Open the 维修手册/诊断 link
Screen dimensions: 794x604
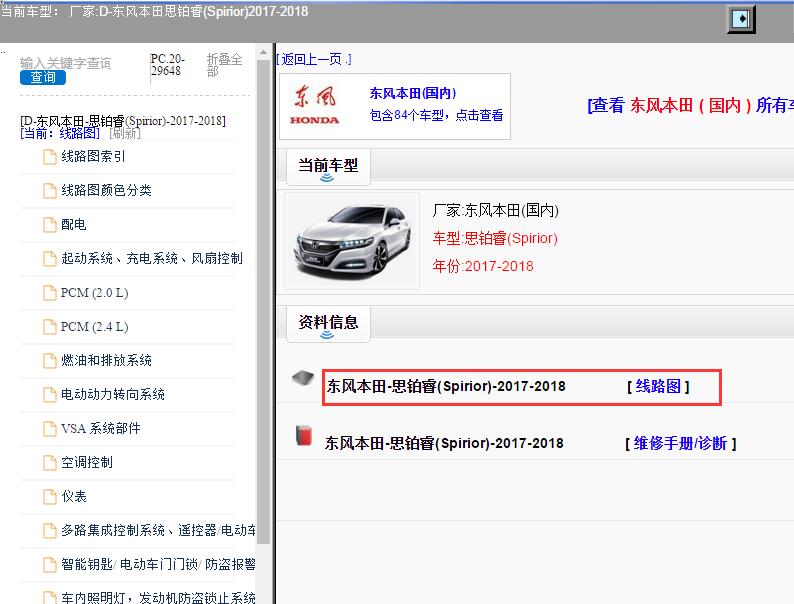(x=681, y=444)
